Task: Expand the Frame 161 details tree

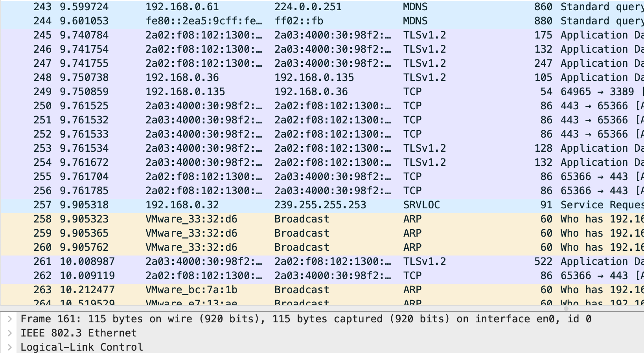Action: [x=10, y=319]
